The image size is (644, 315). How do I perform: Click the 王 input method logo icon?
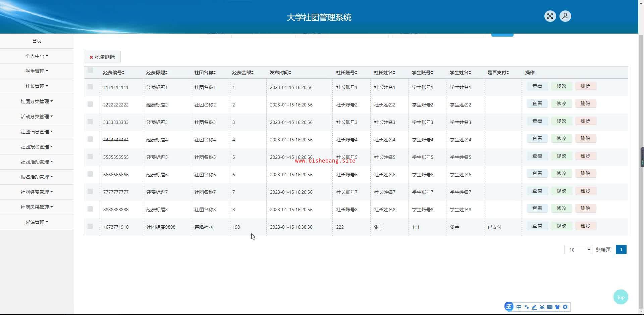(x=509, y=306)
